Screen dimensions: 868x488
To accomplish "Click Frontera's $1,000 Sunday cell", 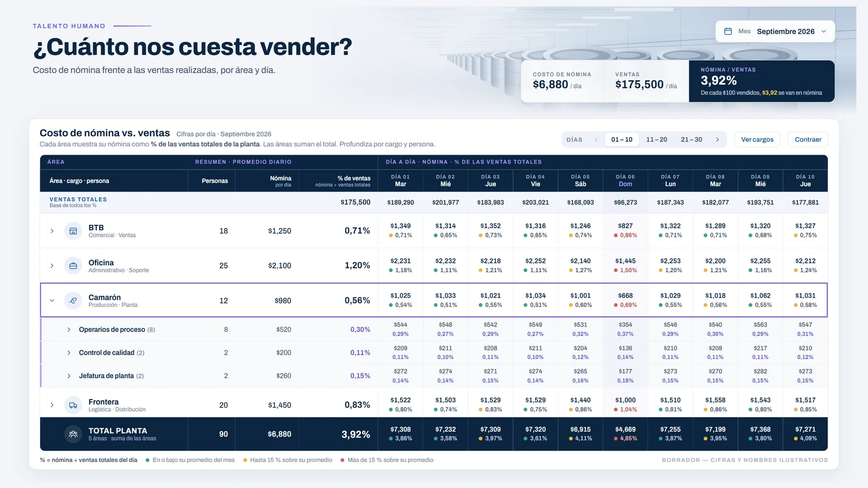I will click(x=626, y=400).
